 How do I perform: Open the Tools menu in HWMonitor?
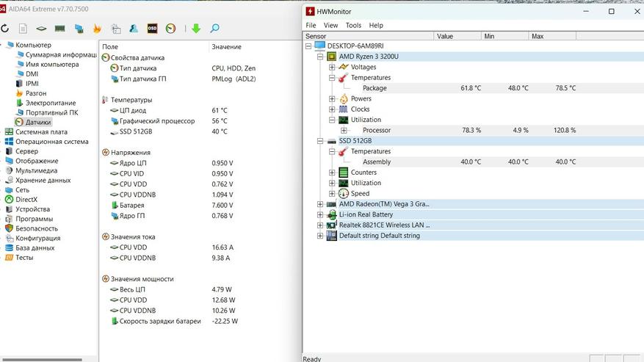353,25
